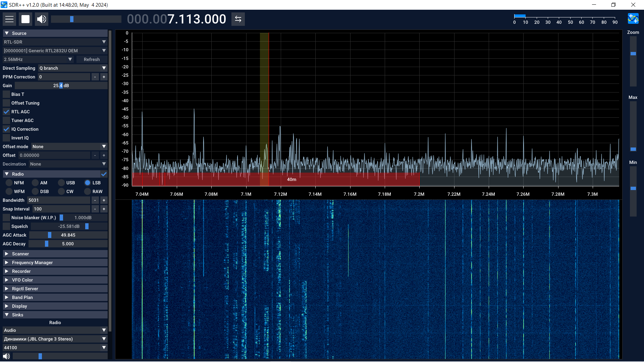
Task: Open the Generic RTL2832U OEM device dropdown
Action: click(55, 51)
